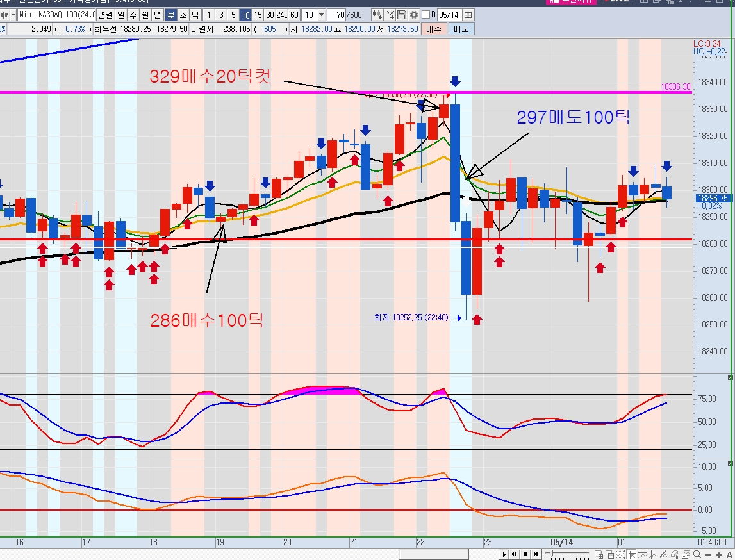Viewport: 735px width, 560px height.
Task: Expand the minute interval dropdown arrow
Action: [x=321, y=15]
